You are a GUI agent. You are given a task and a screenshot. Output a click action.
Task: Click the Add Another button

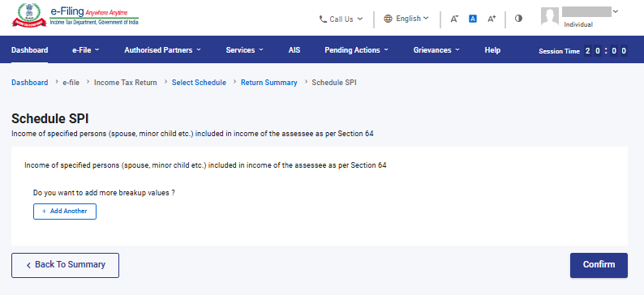click(65, 212)
